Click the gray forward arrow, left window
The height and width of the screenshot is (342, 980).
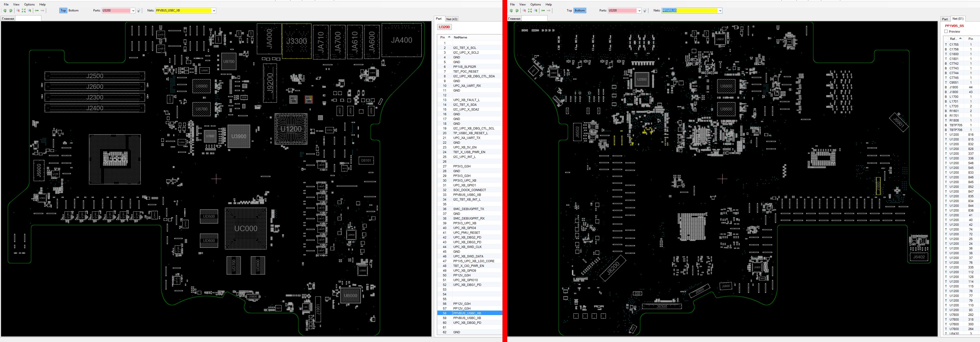pos(42,11)
